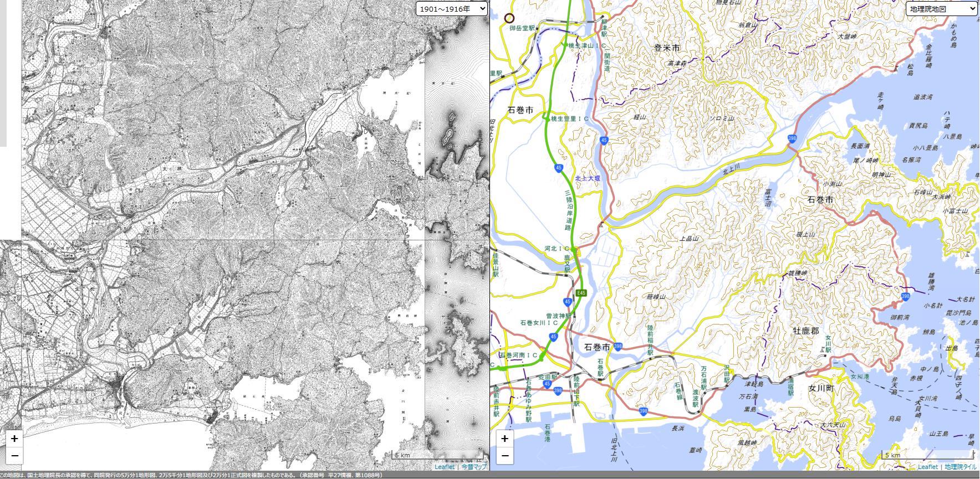
Task: Click the 牡鹿郡 district label
Action: [806, 331]
